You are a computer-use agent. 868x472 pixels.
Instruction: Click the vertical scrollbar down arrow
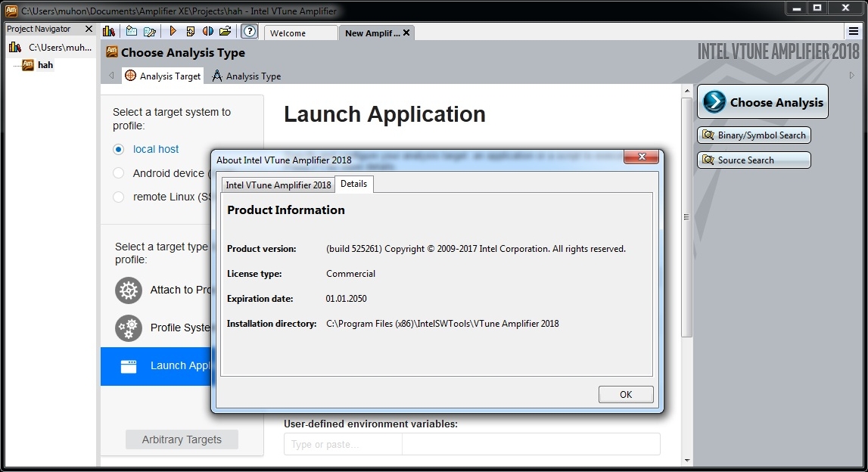click(x=687, y=461)
